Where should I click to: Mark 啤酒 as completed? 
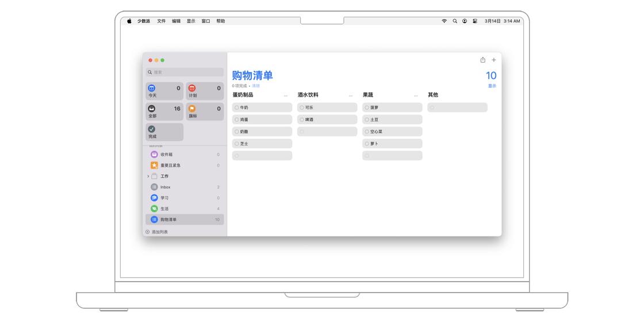pos(302,120)
